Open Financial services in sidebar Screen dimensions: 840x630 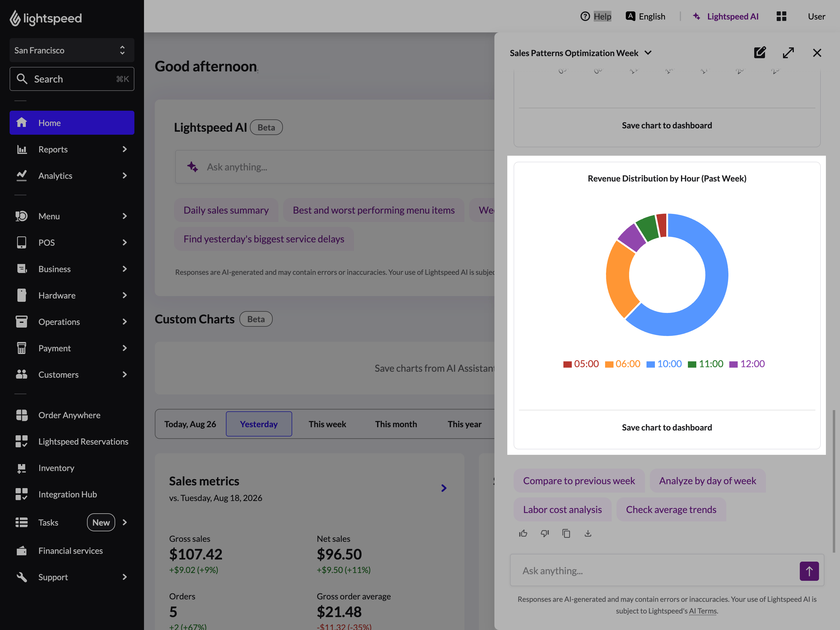(x=72, y=550)
